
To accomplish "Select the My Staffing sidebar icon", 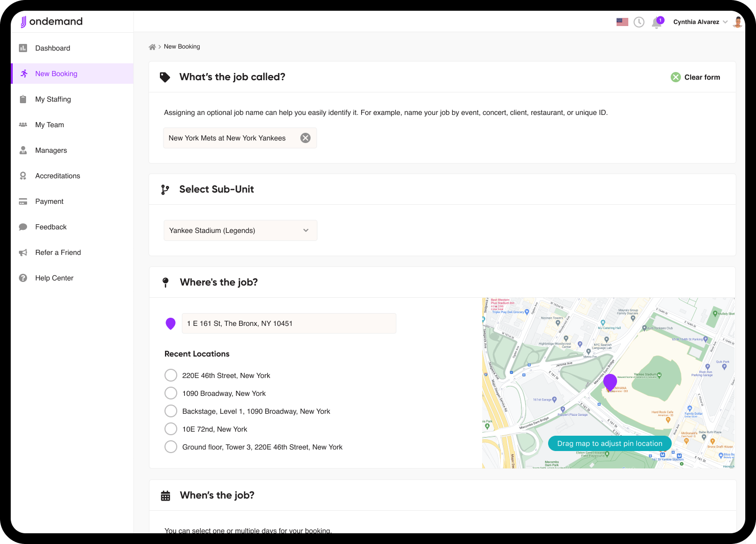I will 23,99.
